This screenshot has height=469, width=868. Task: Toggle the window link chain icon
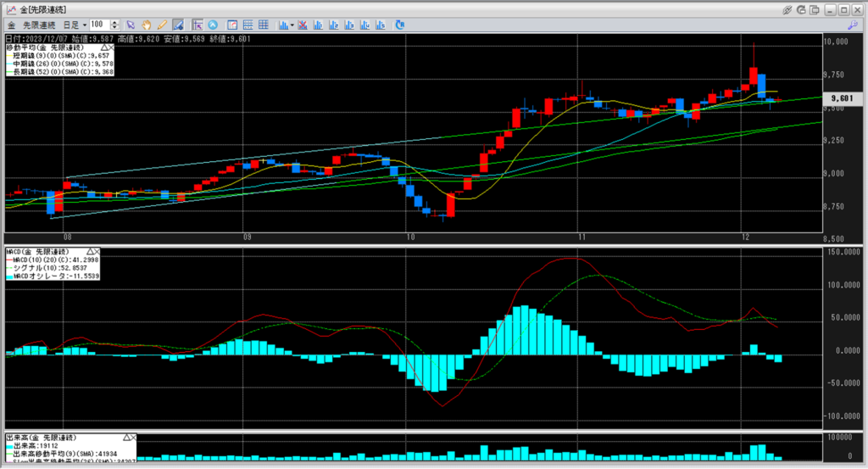(x=787, y=10)
